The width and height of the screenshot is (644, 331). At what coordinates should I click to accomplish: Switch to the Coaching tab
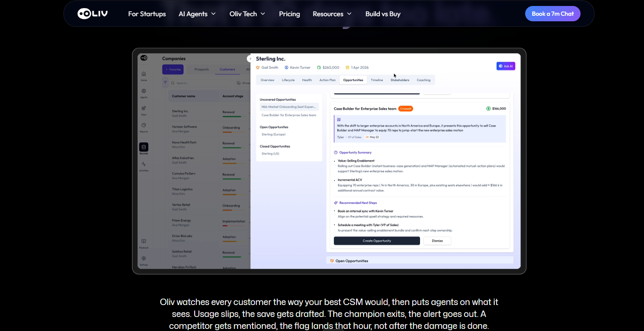coord(423,80)
